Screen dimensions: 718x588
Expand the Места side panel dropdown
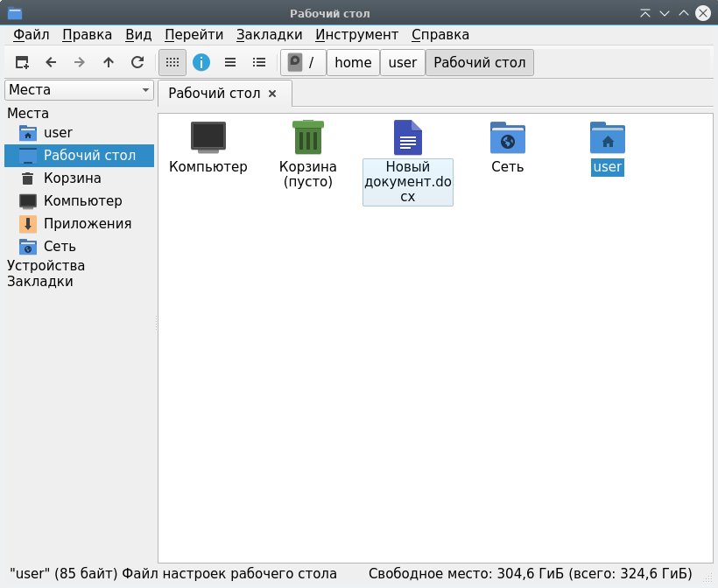79,90
